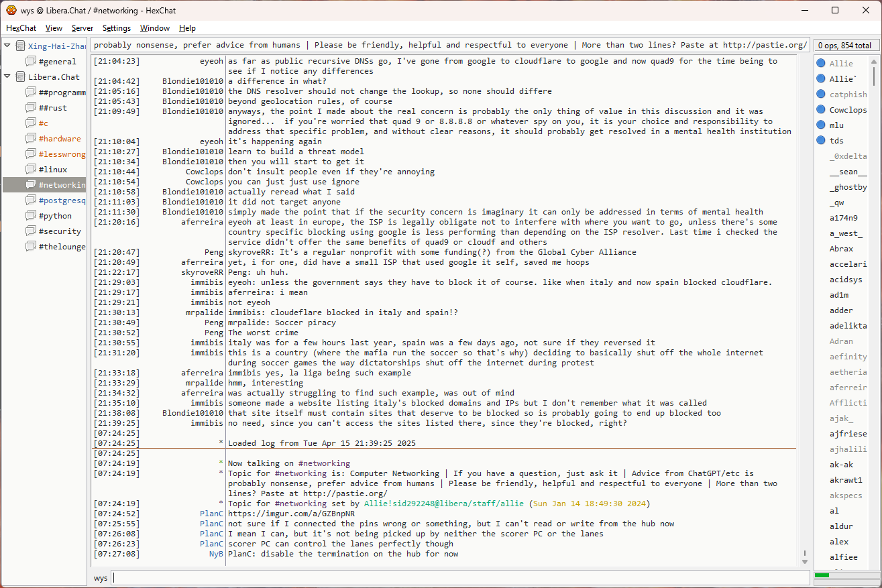The height and width of the screenshot is (588, 882).
Task: Click the channel topic bar
Action: point(450,45)
